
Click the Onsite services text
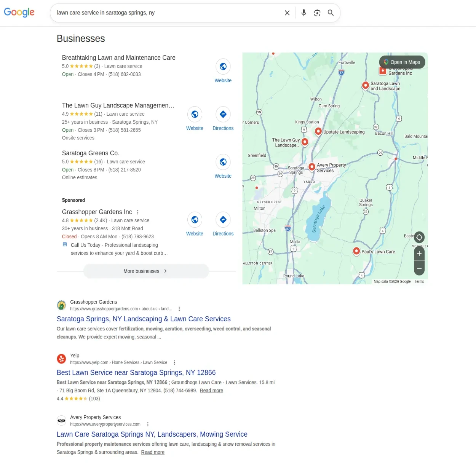(x=78, y=138)
